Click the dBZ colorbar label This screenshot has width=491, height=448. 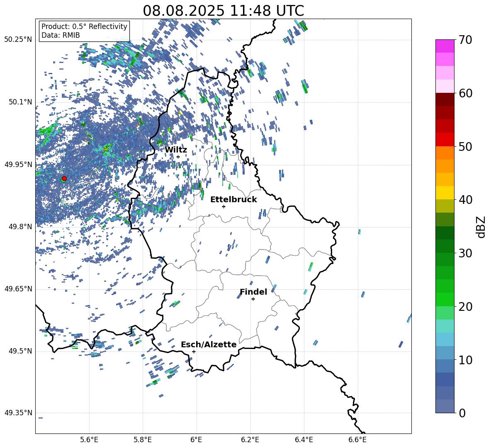(x=481, y=227)
